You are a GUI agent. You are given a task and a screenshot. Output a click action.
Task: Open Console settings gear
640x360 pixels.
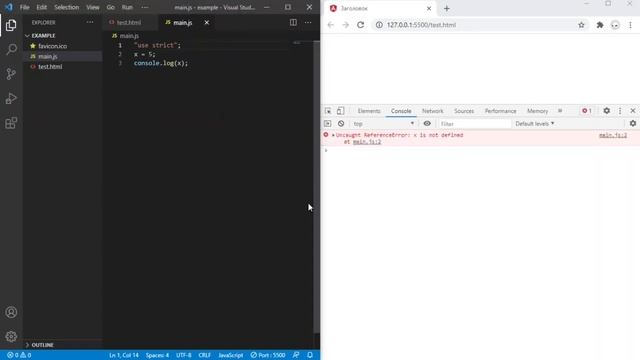[633, 123]
